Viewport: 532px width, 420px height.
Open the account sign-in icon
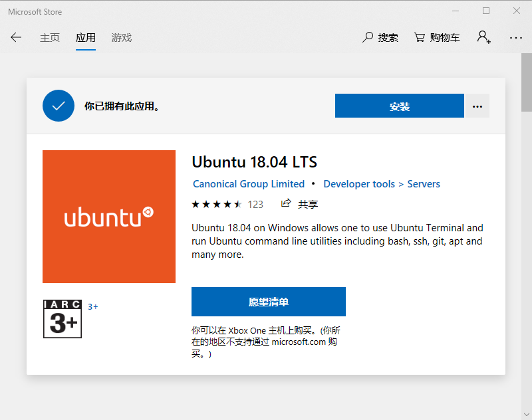[483, 37]
